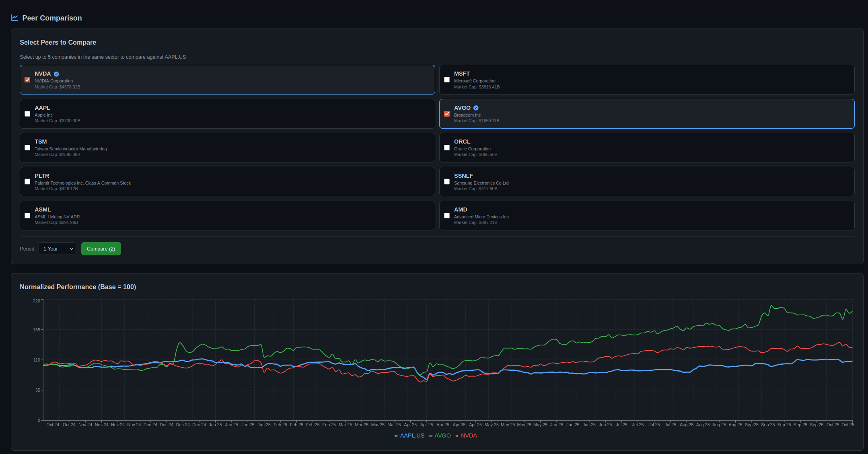The width and height of the screenshot is (868, 454).
Task: Click the blue AAPL.US legend marker
Action: point(396,436)
